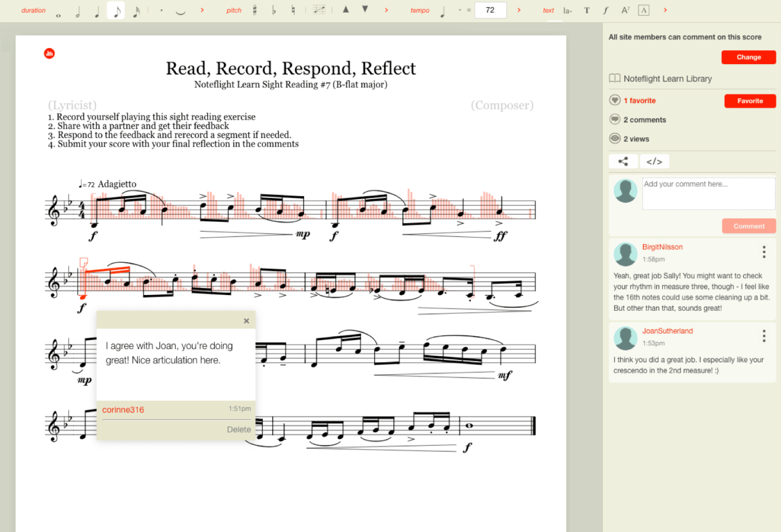The image size is (781, 532).
Task: Select the eighth note duration
Action: (x=115, y=10)
